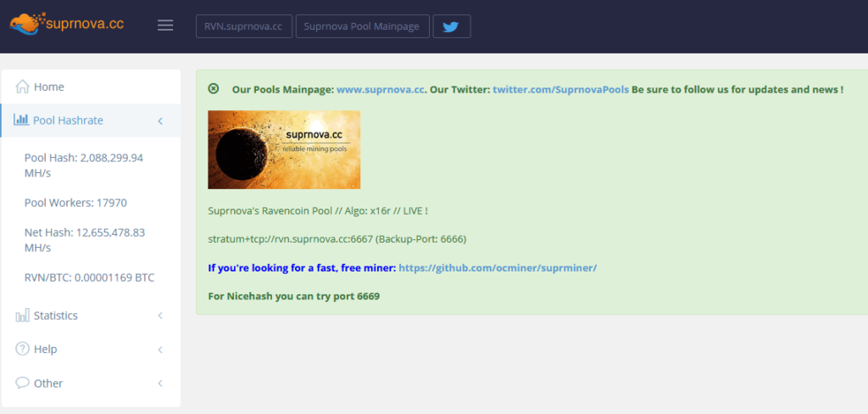The width and height of the screenshot is (868, 414).
Task: Follow the twitter.com/SuprnovaPools link
Action: 560,89
